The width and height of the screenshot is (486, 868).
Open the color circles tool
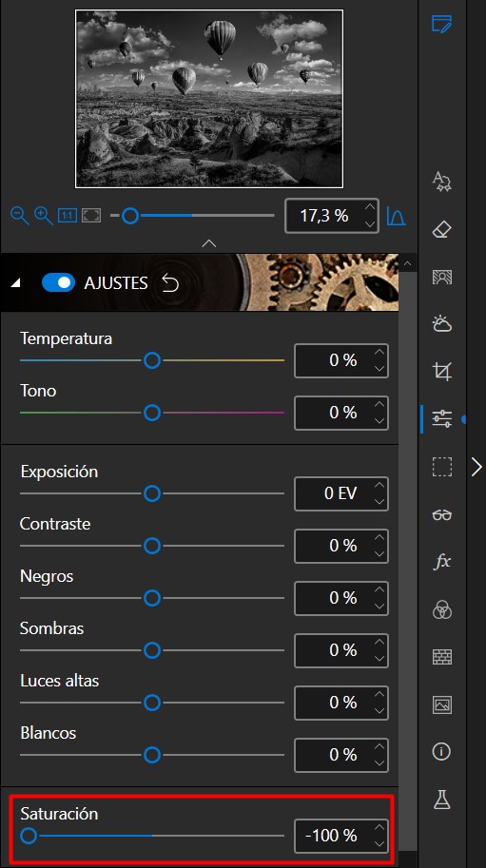point(441,609)
